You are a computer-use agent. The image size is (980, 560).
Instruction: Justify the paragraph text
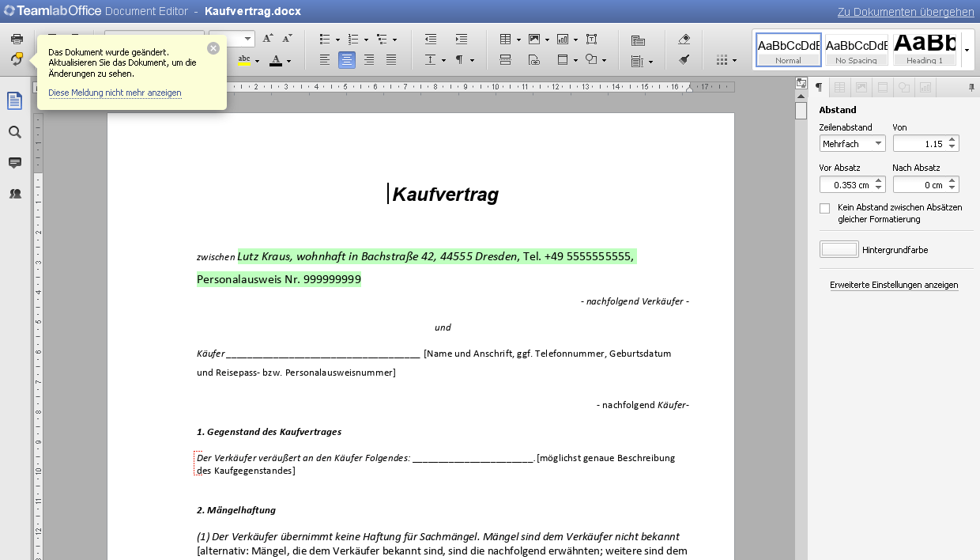[391, 60]
